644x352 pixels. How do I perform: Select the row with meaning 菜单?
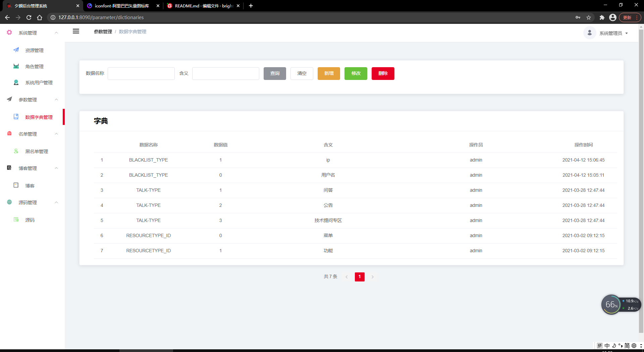point(355,236)
